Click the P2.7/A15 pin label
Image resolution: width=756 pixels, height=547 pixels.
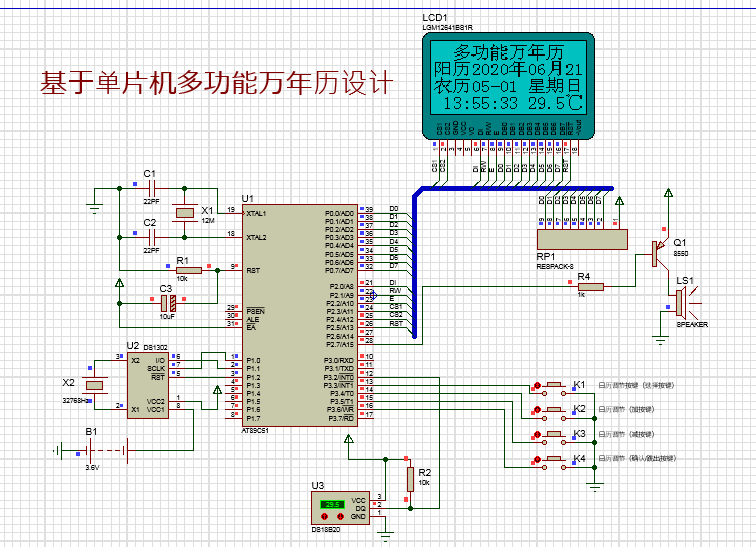click(340, 344)
